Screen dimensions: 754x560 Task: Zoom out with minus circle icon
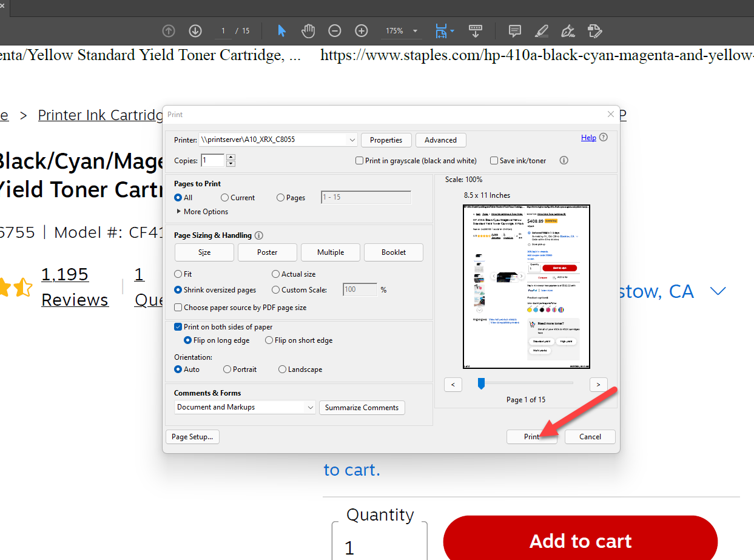point(335,31)
